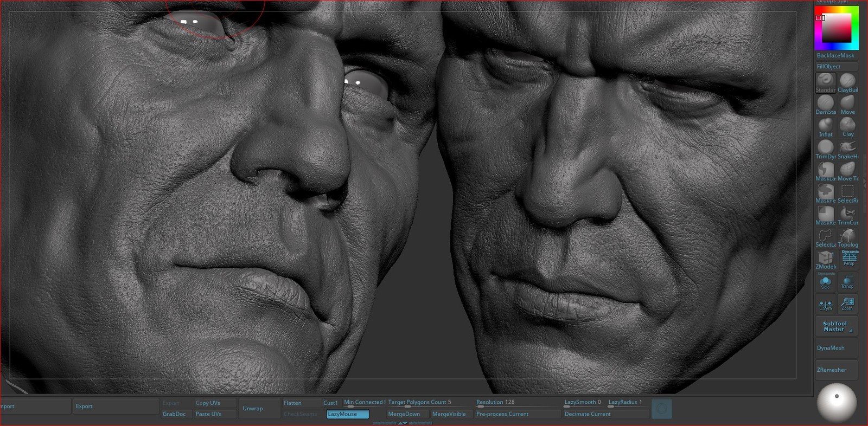Screen dimensions: 868x426
Task: Toggle L.Sym local symmetry
Action: click(x=826, y=304)
